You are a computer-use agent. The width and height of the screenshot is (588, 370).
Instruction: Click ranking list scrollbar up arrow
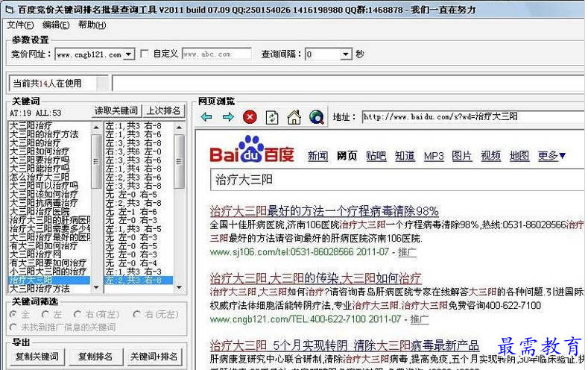[179, 128]
